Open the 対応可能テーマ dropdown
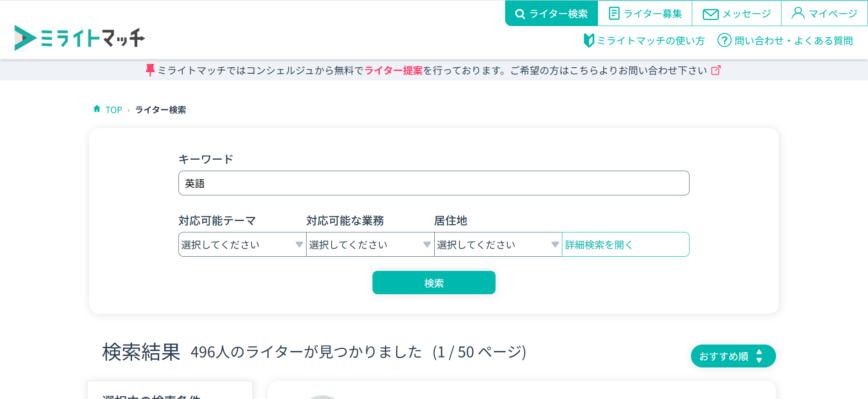This screenshot has height=399, width=868. tap(242, 245)
